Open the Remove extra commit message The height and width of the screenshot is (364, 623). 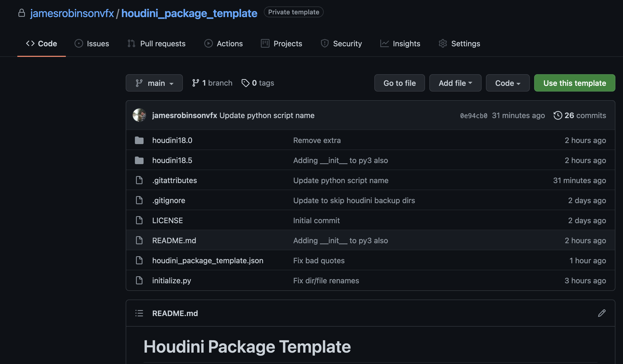click(x=317, y=140)
